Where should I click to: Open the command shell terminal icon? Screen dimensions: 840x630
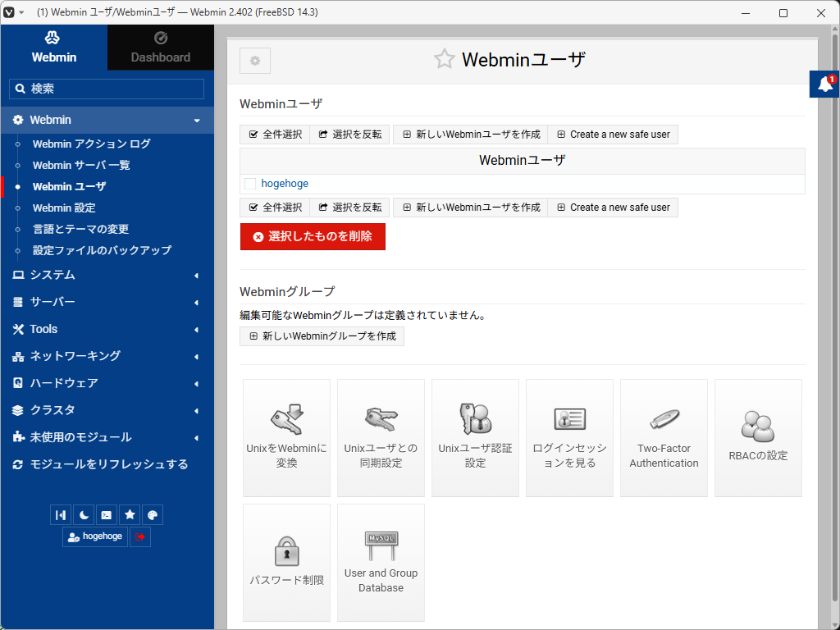(x=107, y=515)
